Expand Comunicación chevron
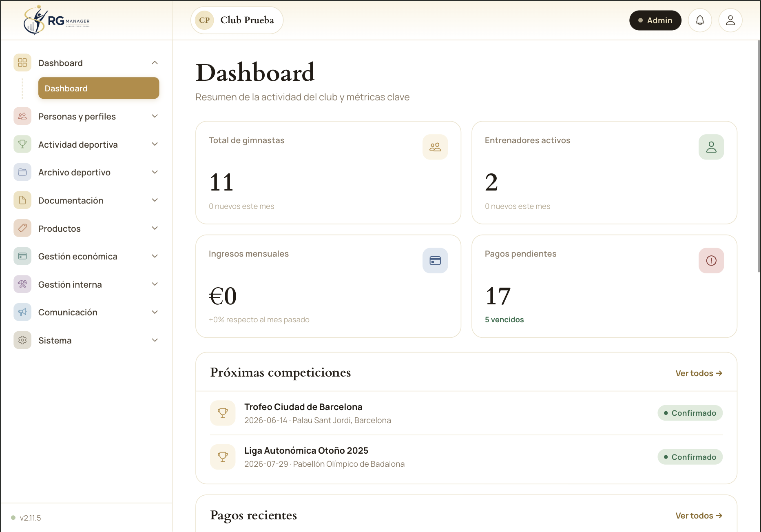The image size is (761, 532). coord(155,312)
